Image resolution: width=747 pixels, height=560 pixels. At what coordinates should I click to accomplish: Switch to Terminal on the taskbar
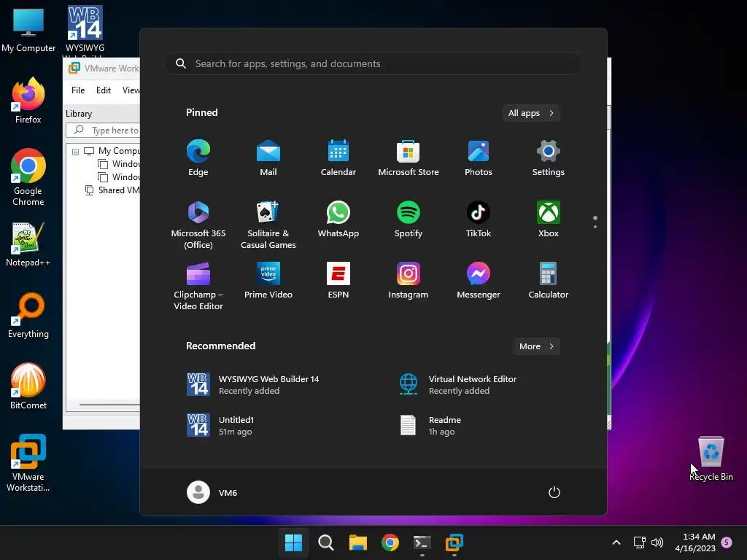(422, 542)
